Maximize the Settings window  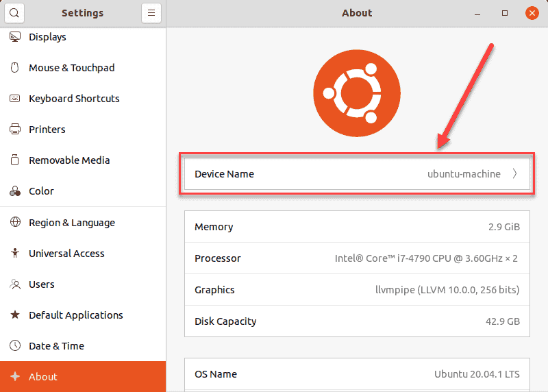point(505,13)
